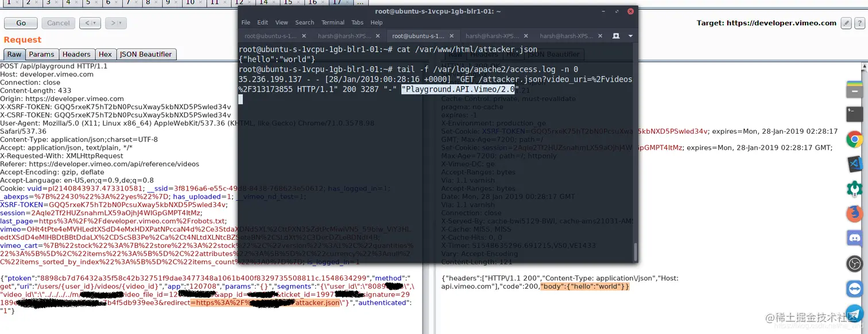Viewport: 868px width, 334px height.
Task: Open the View menu in terminal
Action: pos(281,22)
